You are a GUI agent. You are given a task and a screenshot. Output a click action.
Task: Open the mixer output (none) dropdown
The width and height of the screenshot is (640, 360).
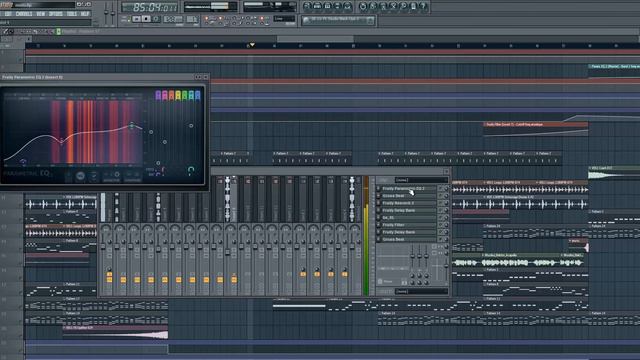(420, 291)
